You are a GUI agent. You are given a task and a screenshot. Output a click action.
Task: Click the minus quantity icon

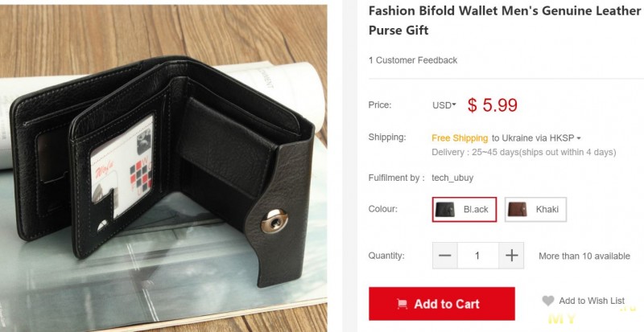[x=445, y=256]
